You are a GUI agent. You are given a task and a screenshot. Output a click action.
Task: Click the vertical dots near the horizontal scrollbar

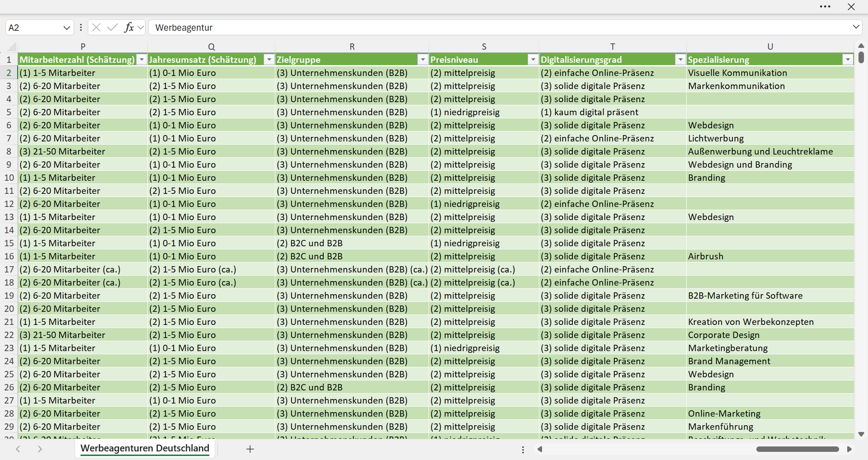(523, 449)
